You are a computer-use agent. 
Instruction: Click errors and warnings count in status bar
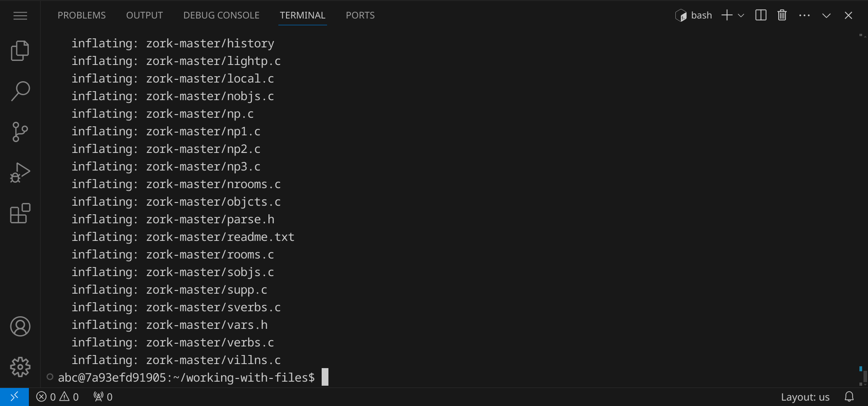click(x=57, y=397)
